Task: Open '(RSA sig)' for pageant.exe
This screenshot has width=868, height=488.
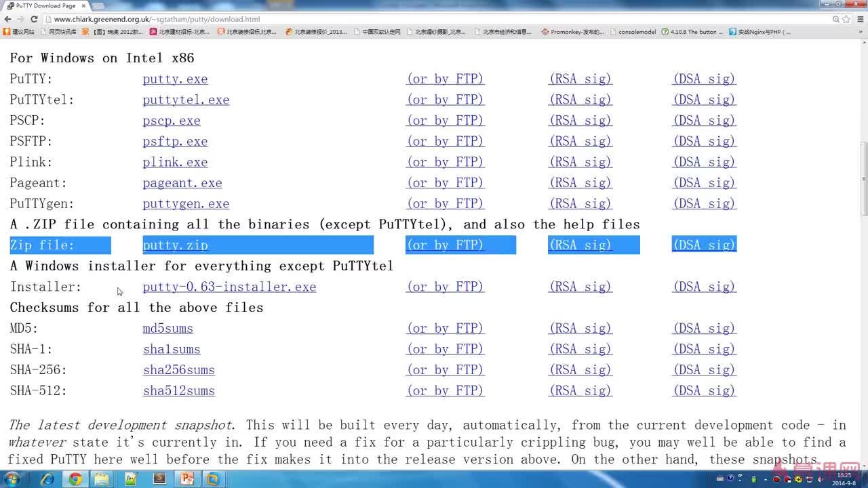Action: click(x=580, y=183)
